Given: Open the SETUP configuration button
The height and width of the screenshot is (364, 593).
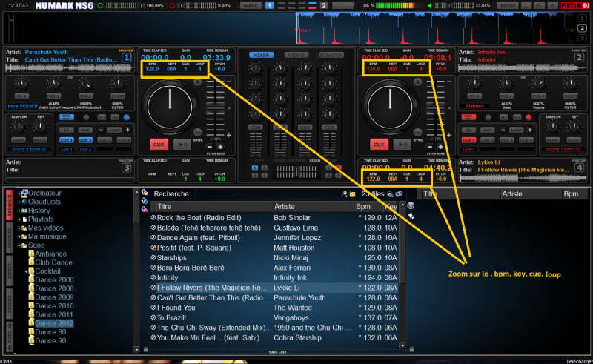Looking at the screenshot, I should coord(508,6).
